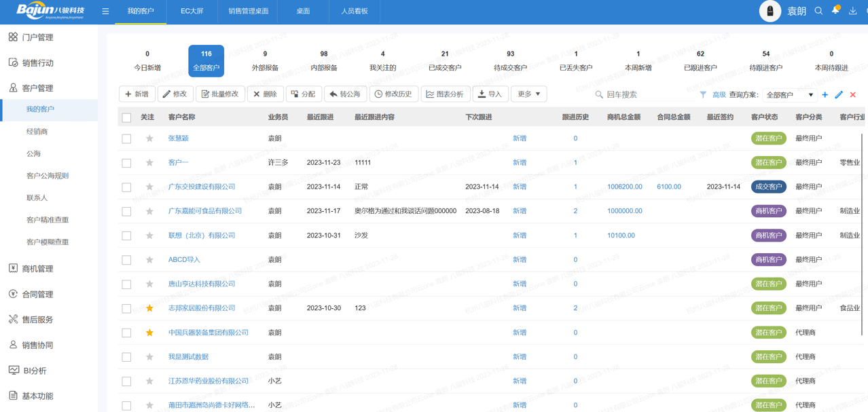Image resolution: width=868 pixels, height=412 pixels.
Task: Click the filter funnel icon beside the search box
Action: (x=703, y=94)
